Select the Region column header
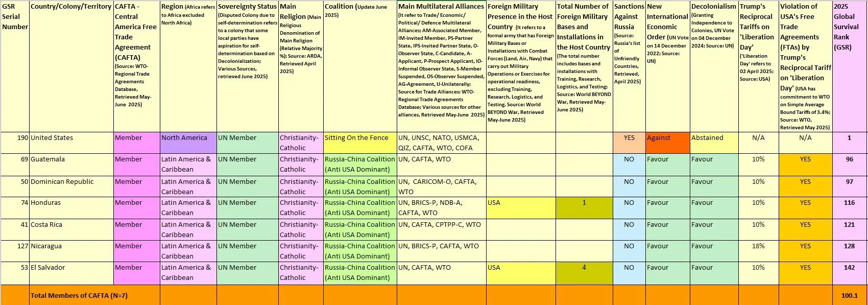 188,66
